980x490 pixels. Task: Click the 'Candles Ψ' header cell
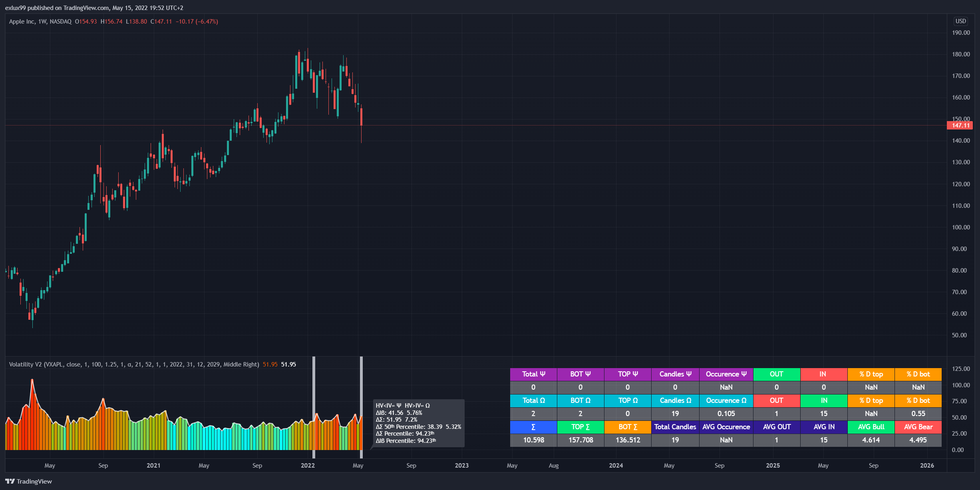[x=675, y=374]
